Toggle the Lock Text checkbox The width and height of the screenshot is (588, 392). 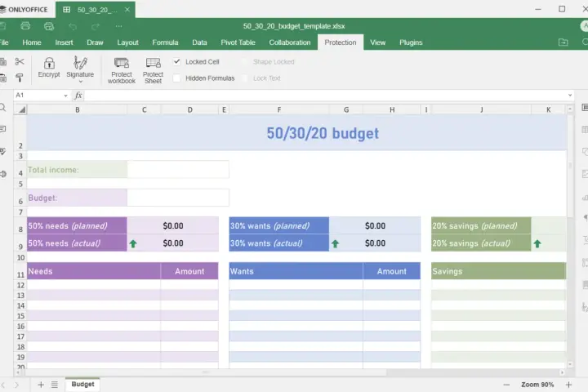[x=244, y=78]
